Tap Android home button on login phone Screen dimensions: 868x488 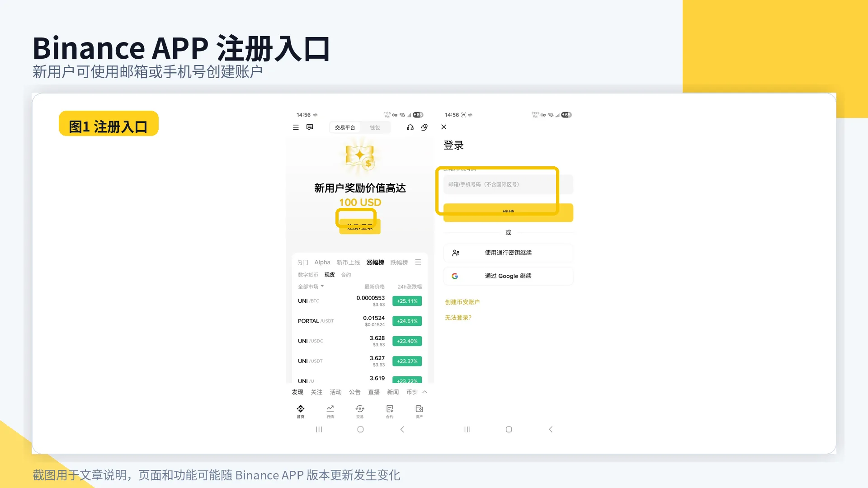coord(509,429)
